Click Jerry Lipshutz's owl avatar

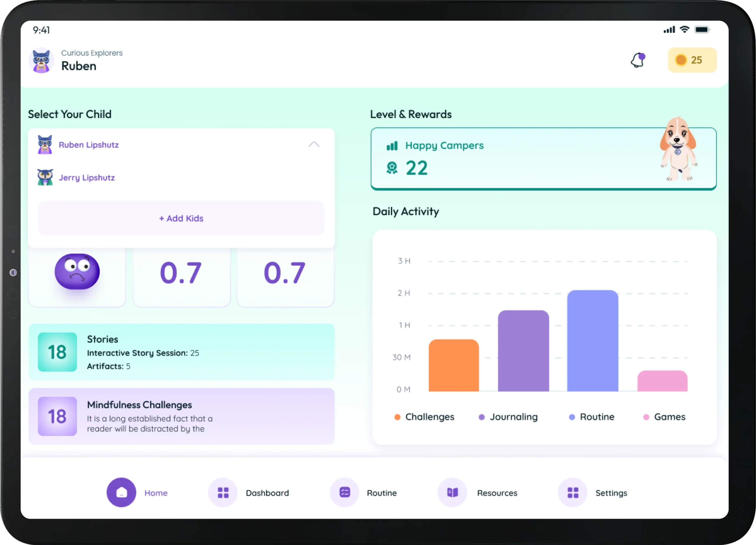45,177
